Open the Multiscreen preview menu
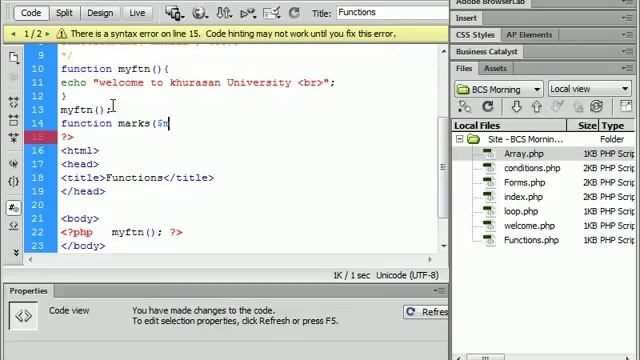 pos(174,13)
